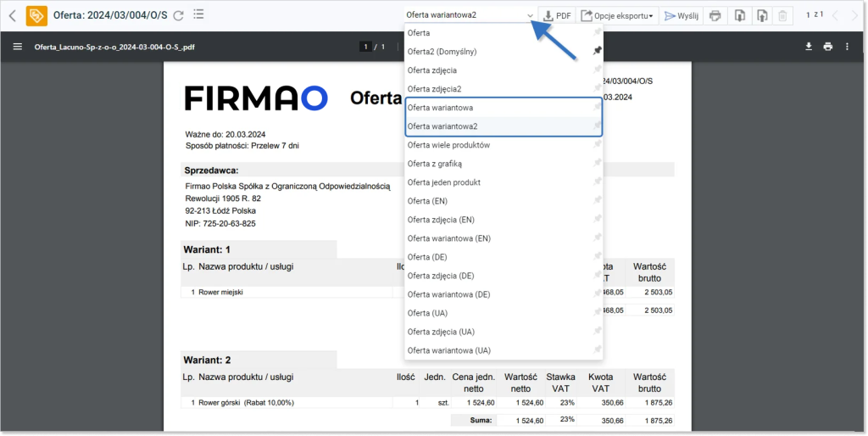
Task: Select Oferta wiele produktów from the list
Action: (448, 145)
